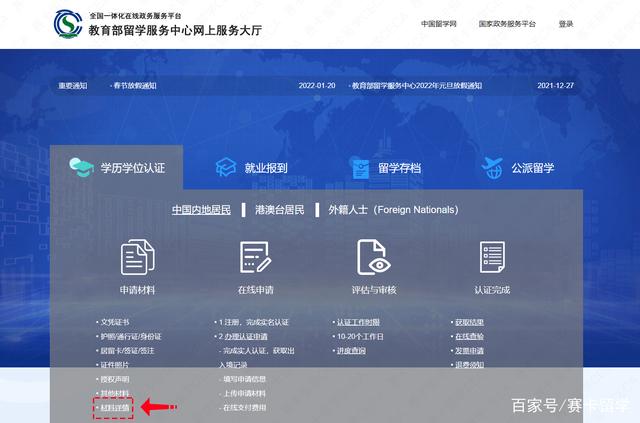Click the 文凭证书 list item

(115, 322)
